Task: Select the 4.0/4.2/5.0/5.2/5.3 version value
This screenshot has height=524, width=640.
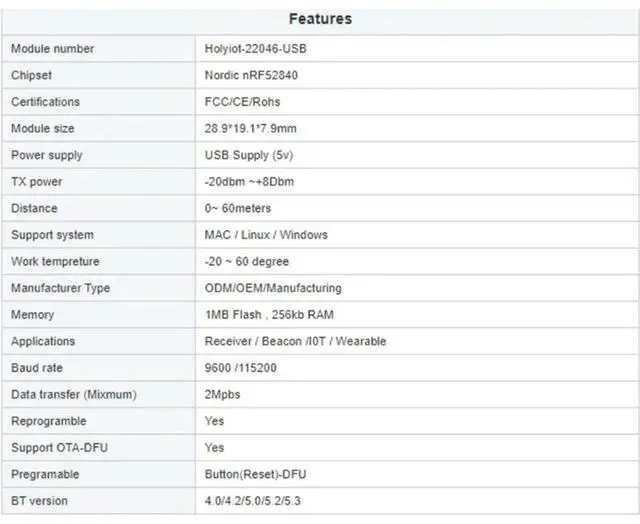Action: click(x=258, y=500)
